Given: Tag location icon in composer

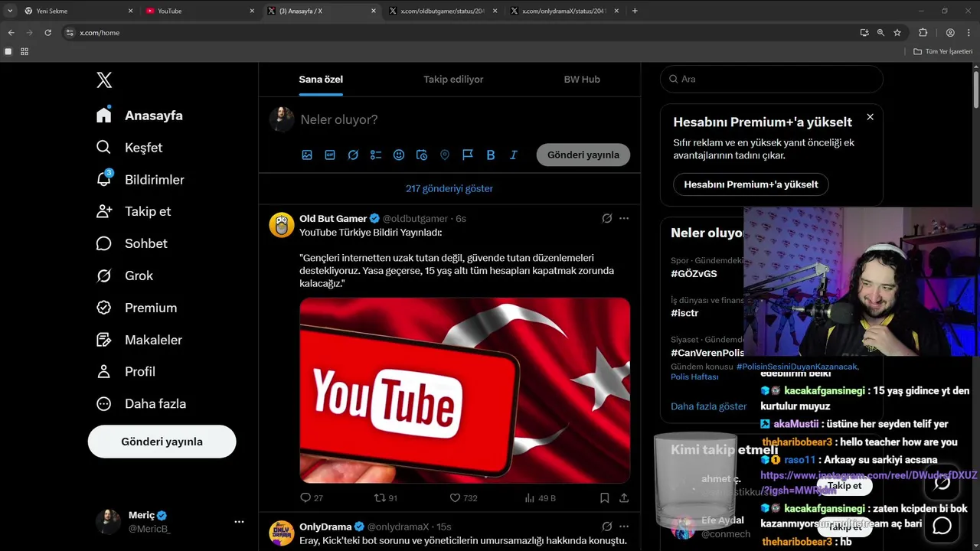Looking at the screenshot, I should click(445, 155).
